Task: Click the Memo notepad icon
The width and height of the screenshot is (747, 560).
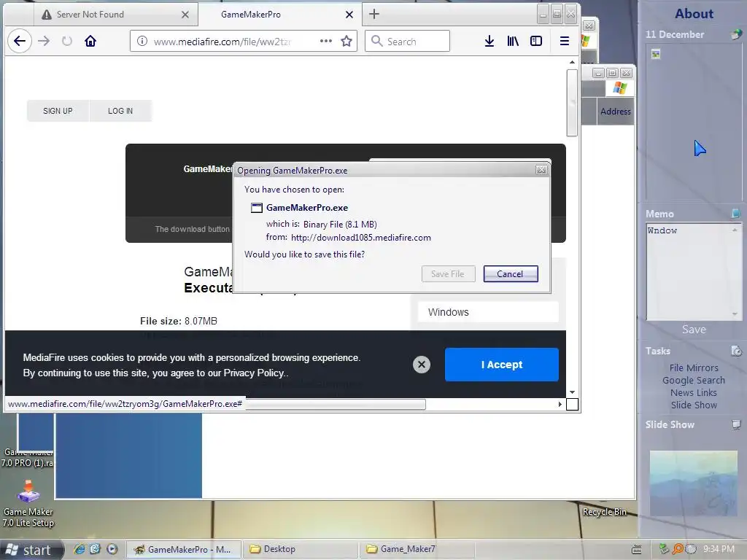Action: click(736, 214)
